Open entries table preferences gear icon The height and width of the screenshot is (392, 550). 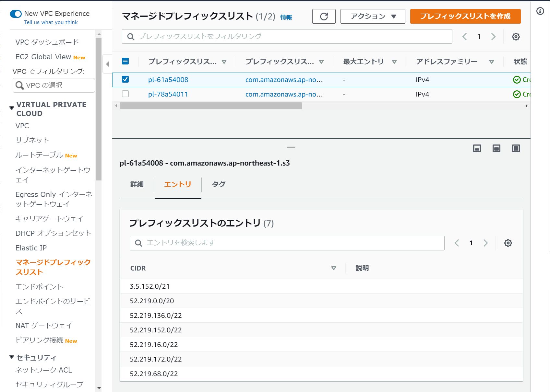508,243
